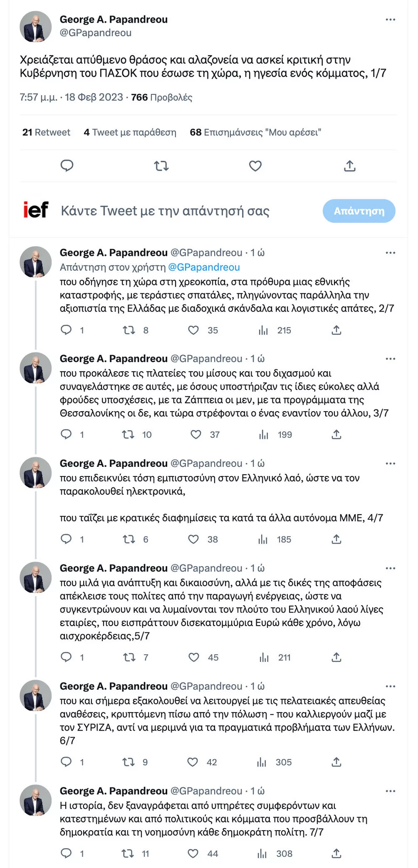This screenshot has height=868, width=418.
Task: Expand three-dot menu on 7/7 tweet
Action: (390, 791)
